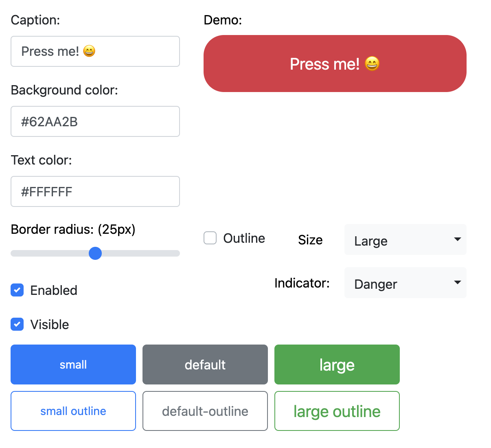Click the arrow on the Size dropdown
The height and width of the screenshot is (448, 491).
pos(457,239)
